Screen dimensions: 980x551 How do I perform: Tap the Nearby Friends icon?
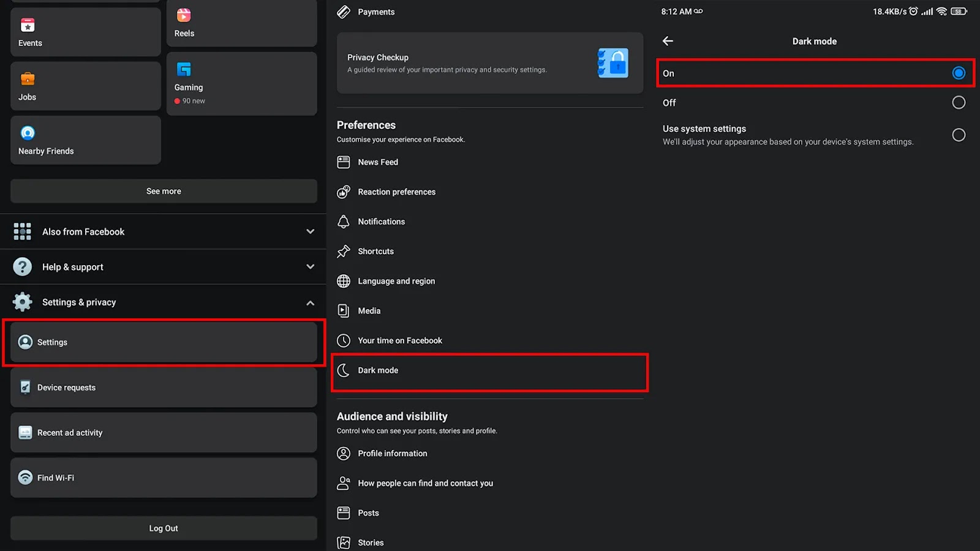click(x=28, y=133)
